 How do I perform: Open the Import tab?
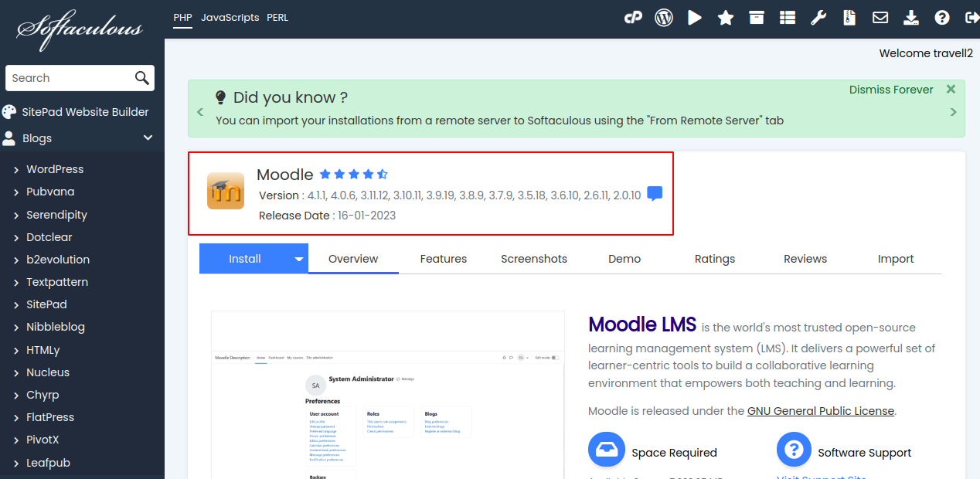[896, 259]
